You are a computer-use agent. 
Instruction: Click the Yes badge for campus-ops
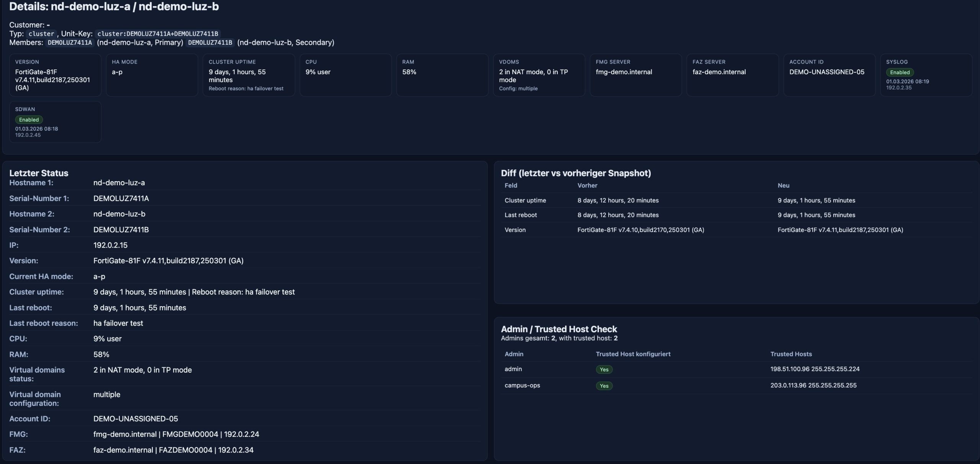(604, 386)
